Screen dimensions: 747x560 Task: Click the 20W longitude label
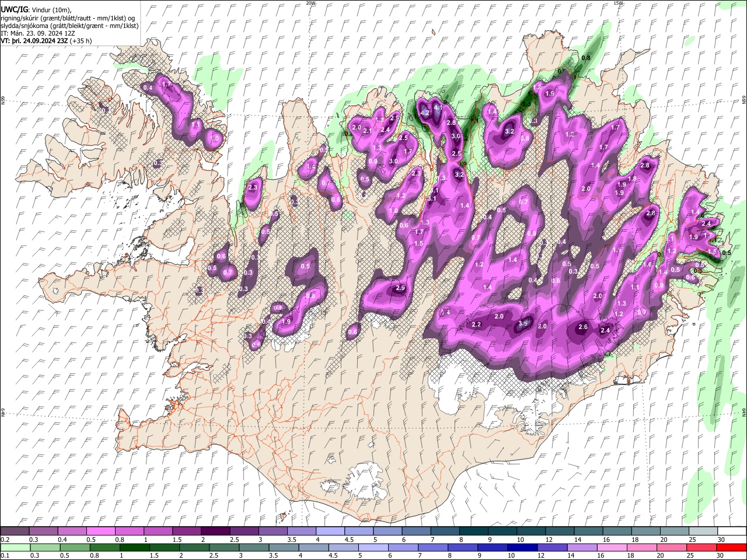coord(310,3)
